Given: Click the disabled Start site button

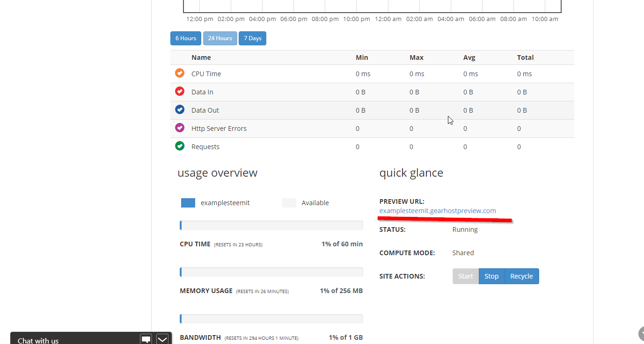Looking at the screenshot, I should click(466, 276).
